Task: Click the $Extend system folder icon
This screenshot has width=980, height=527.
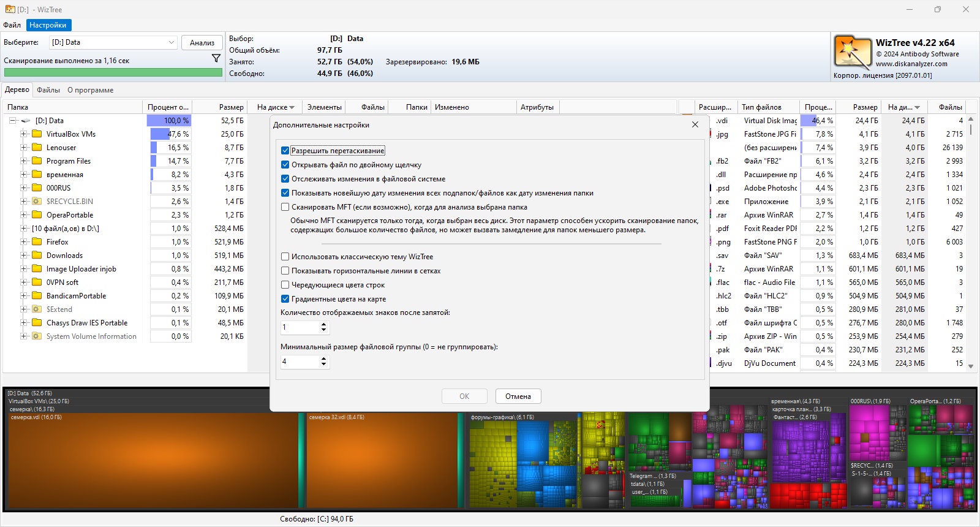Action: (x=37, y=309)
